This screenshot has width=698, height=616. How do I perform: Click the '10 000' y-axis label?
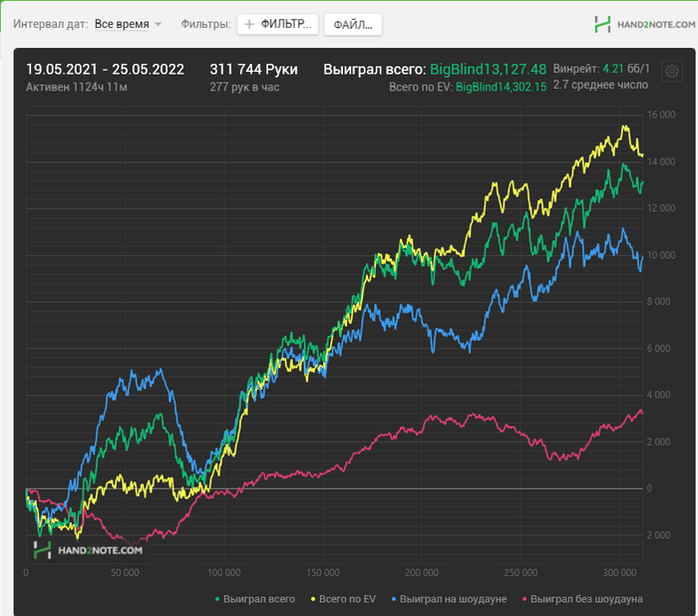coord(661,255)
